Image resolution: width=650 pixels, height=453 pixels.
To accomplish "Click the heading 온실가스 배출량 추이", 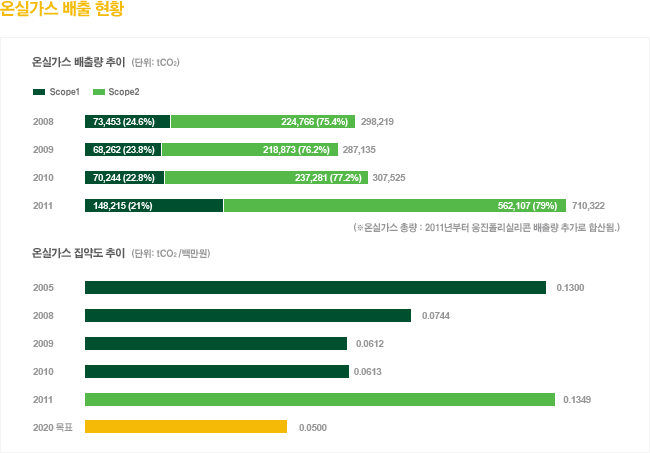I will coord(78,62).
